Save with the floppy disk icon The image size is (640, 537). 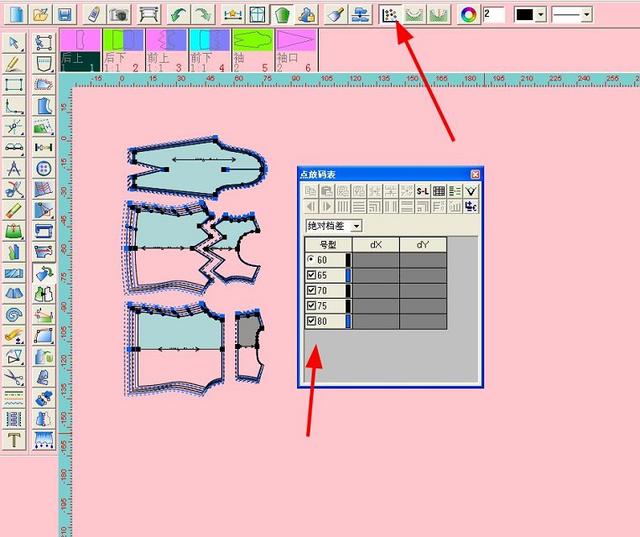(65, 15)
